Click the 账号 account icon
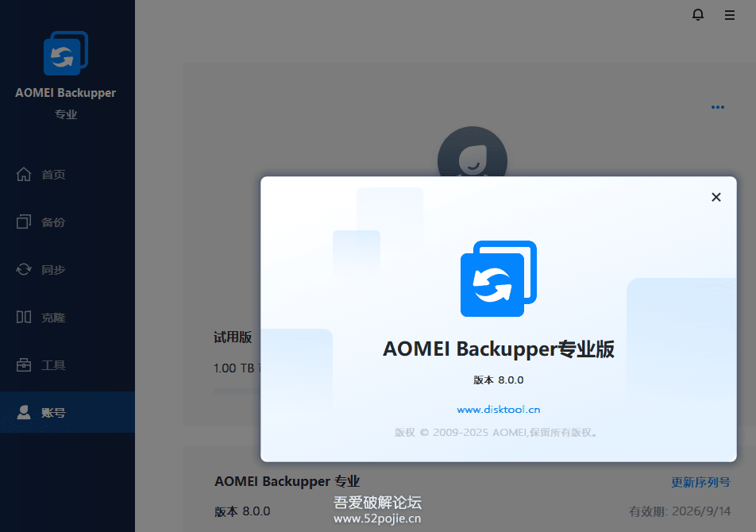This screenshot has height=532, width=756. (24, 412)
